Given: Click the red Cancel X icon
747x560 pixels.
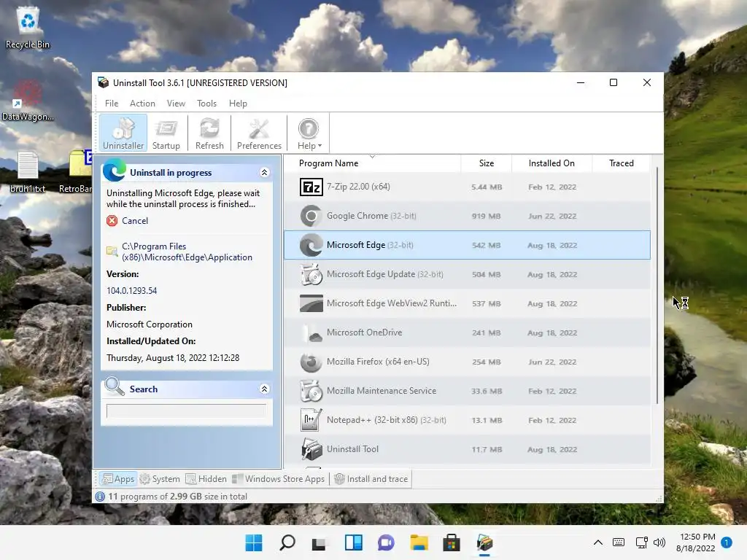Looking at the screenshot, I should [x=112, y=220].
